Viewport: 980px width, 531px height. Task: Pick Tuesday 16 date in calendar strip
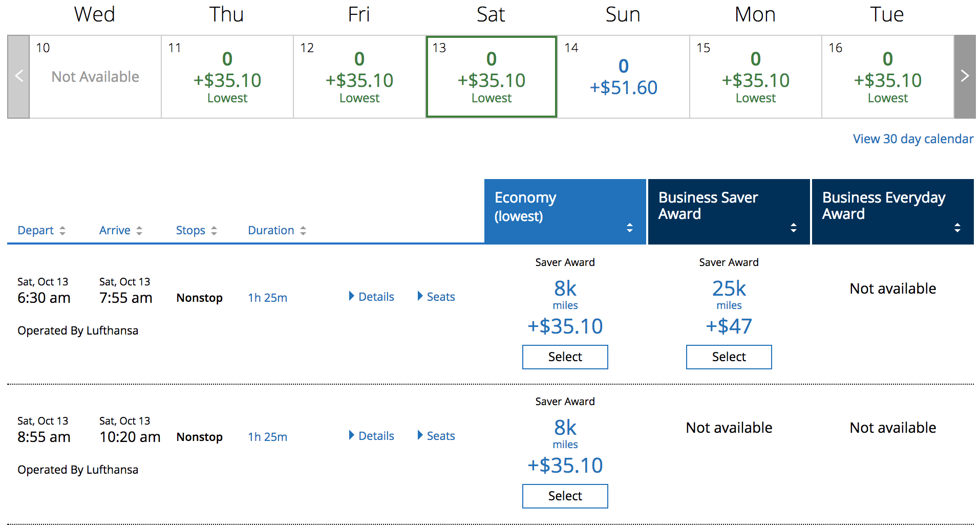click(887, 77)
